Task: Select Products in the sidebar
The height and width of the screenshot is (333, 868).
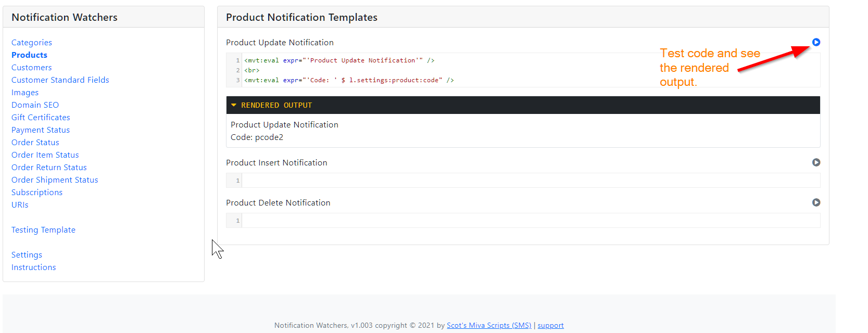Action: (29, 55)
